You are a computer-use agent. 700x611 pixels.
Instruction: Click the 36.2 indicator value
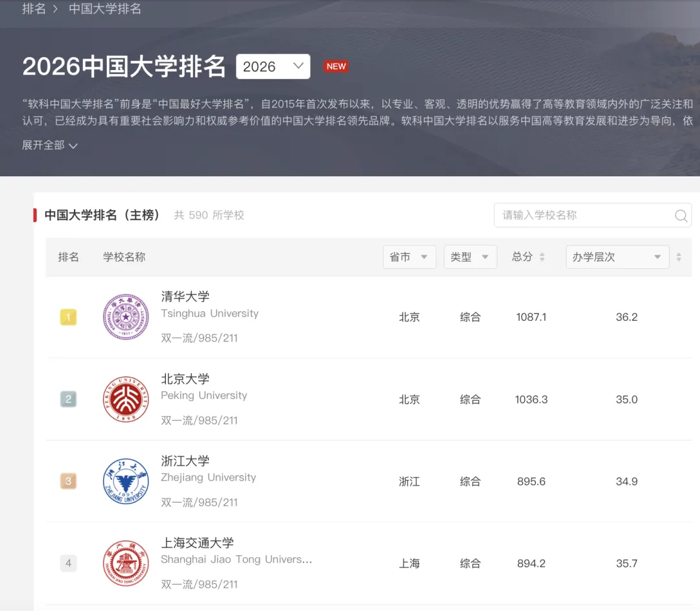pos(627,317)
